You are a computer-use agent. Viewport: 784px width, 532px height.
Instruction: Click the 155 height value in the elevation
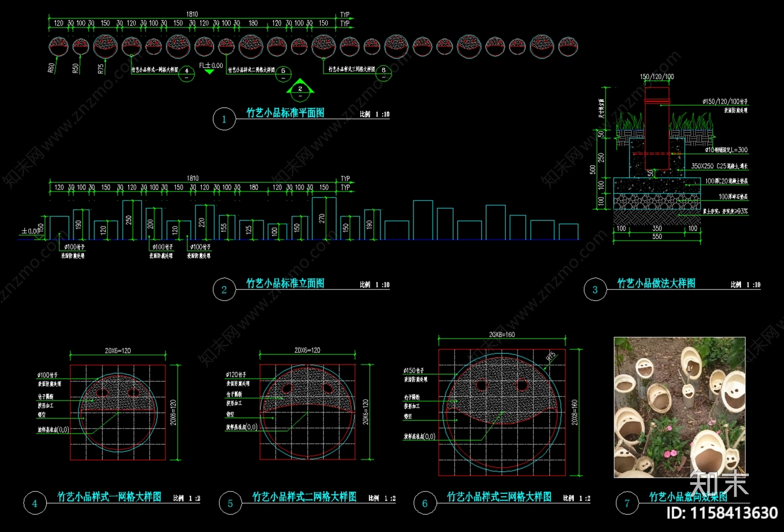224,228
